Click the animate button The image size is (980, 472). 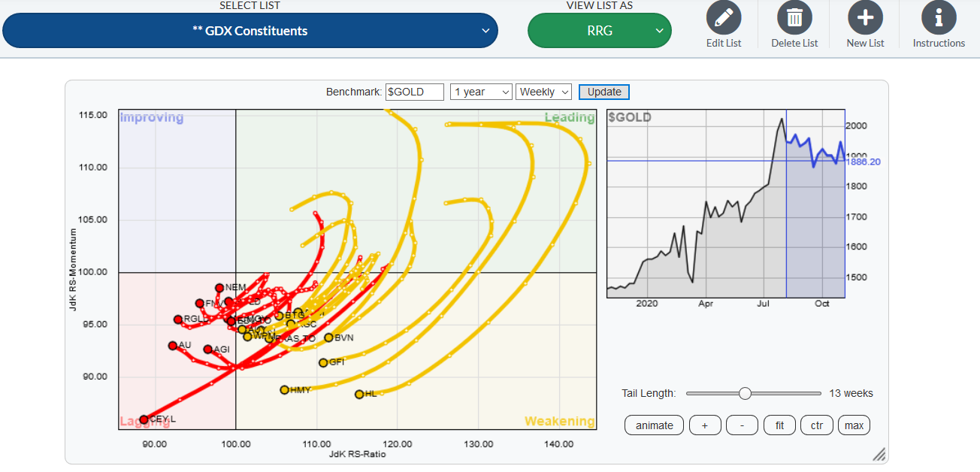(654, 425)
